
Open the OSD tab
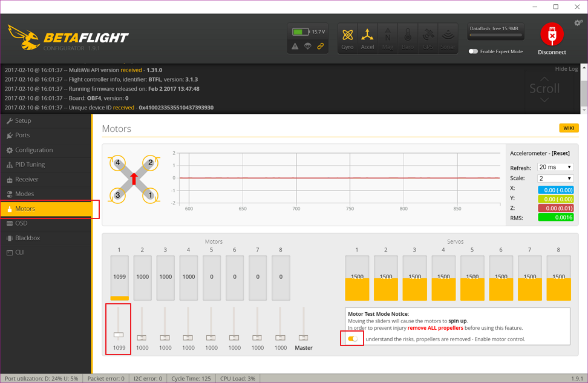[45, 223]
